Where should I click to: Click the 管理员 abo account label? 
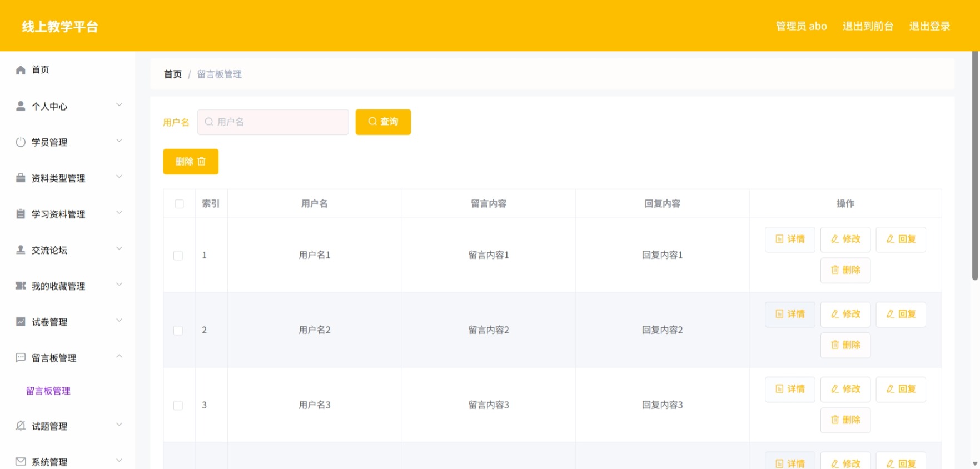tap(801, 26)
